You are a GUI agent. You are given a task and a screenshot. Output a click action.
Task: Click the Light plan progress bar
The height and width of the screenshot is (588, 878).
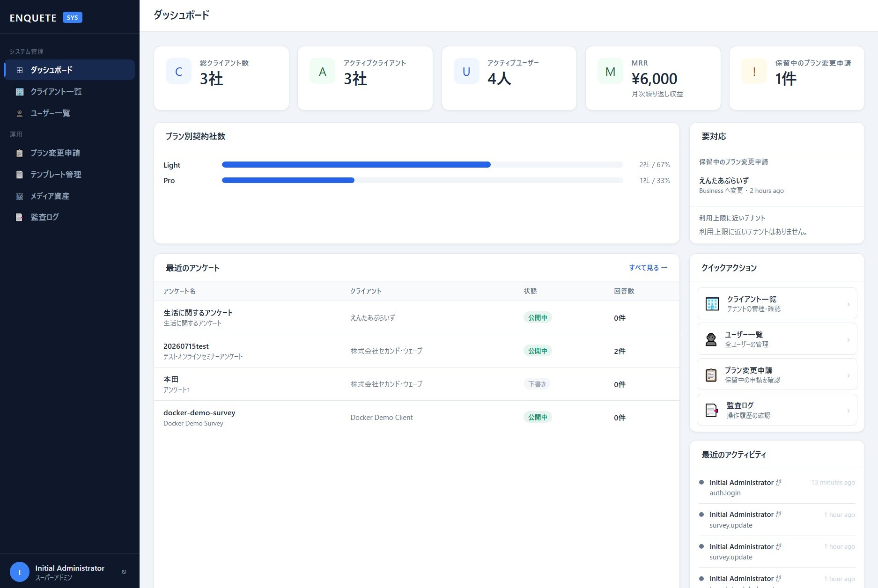coord(422,165)
